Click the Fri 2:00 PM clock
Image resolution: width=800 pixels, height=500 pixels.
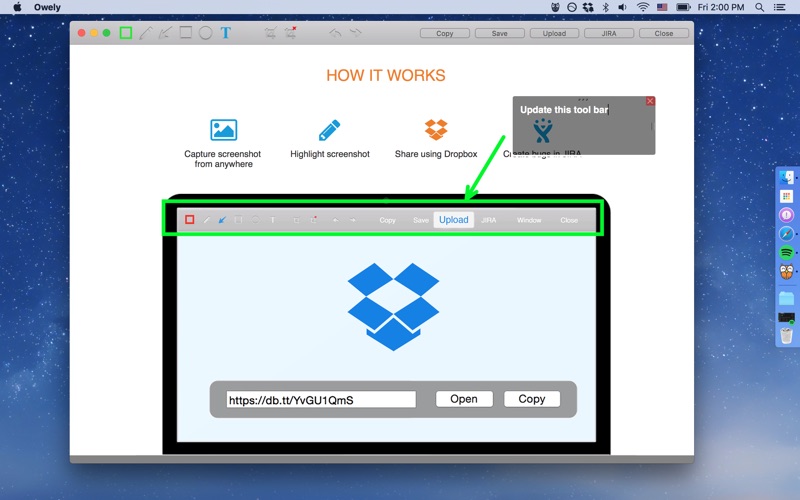pyautogui.click(x=721, y=7)
